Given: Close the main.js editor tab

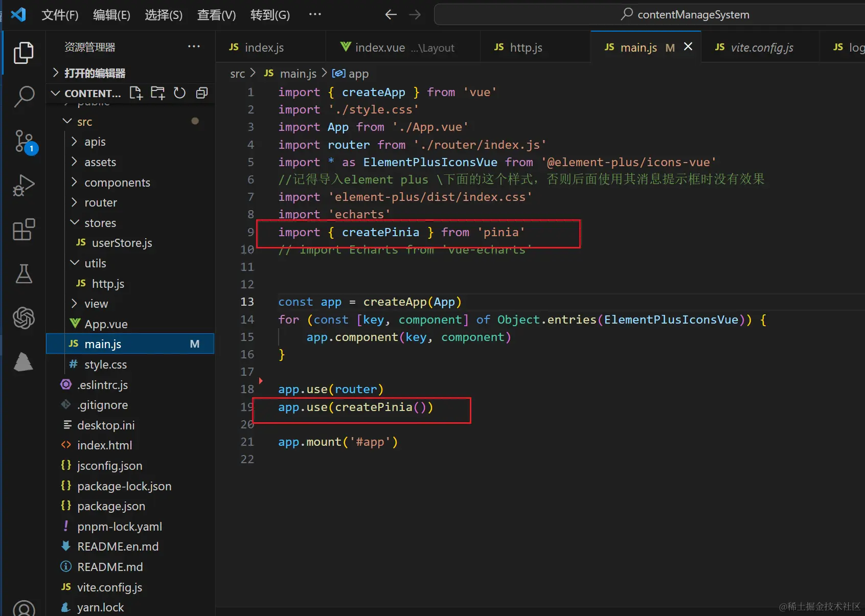Looking at the screenshot, I should (688, 47).
